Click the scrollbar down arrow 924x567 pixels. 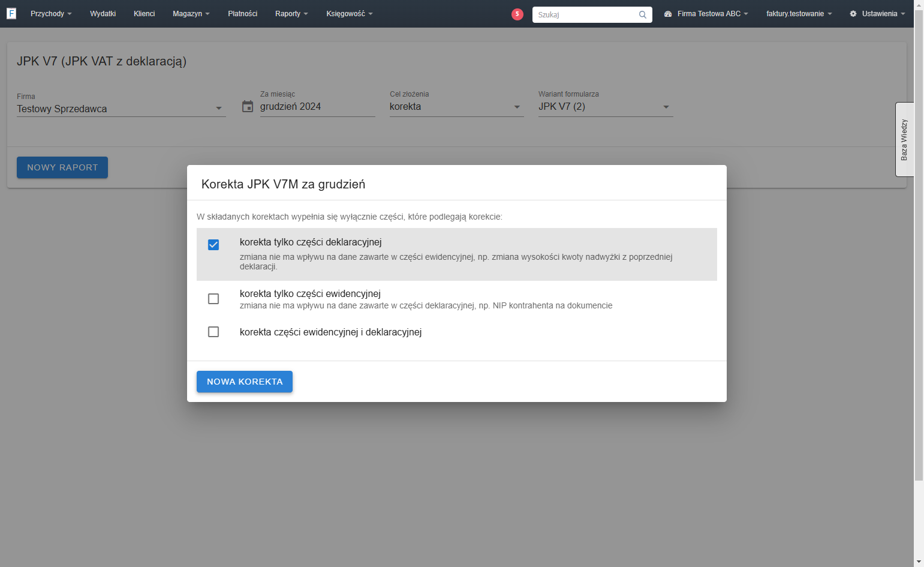(x=919, y=562)
